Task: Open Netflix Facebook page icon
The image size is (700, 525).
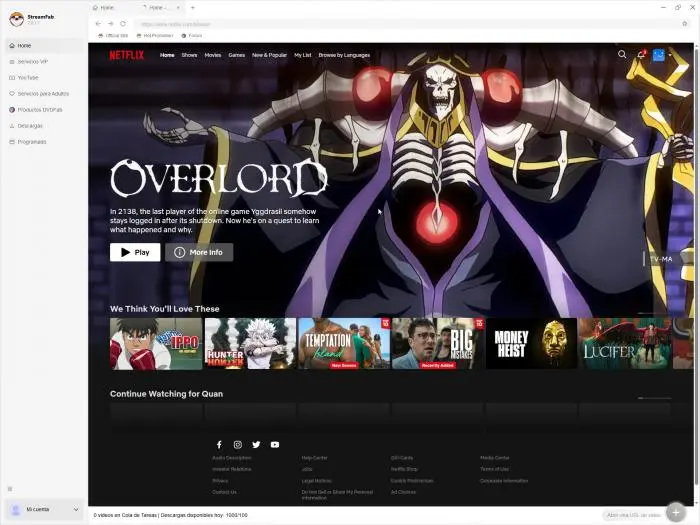Action: (219, 445)
